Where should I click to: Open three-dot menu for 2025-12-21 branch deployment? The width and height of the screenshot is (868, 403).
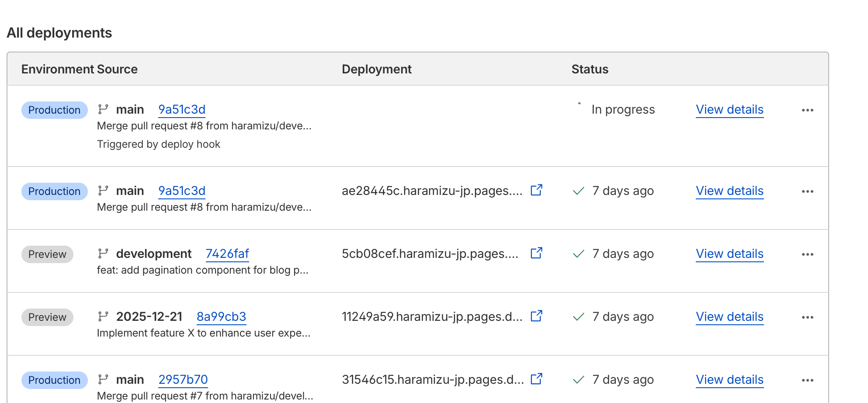click(807, 317)
